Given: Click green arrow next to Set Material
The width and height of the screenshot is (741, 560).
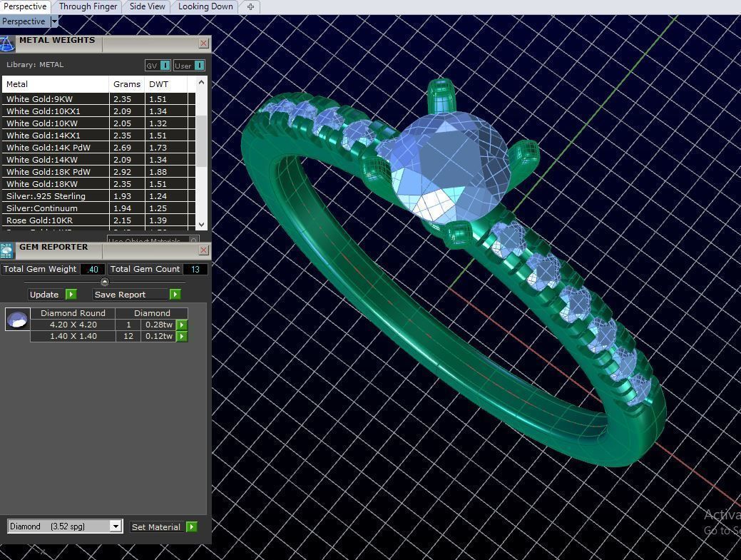Looking at the screenshot, I should pos(191,527).
